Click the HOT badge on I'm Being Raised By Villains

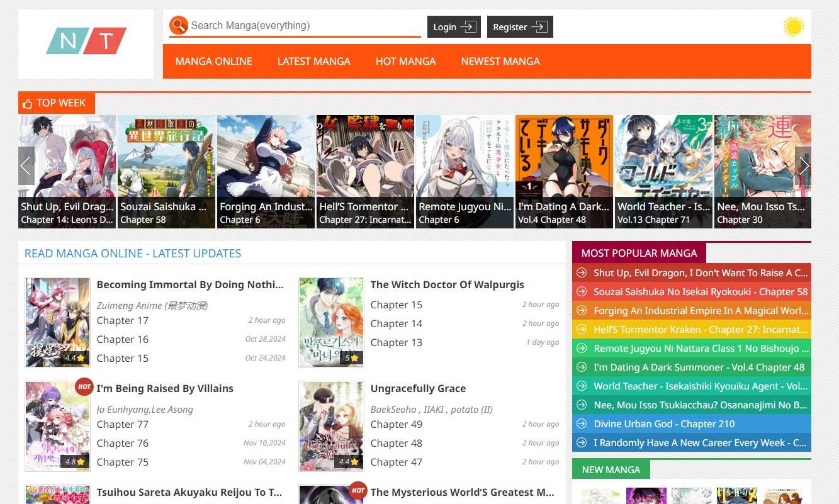(x=84, y=387)
